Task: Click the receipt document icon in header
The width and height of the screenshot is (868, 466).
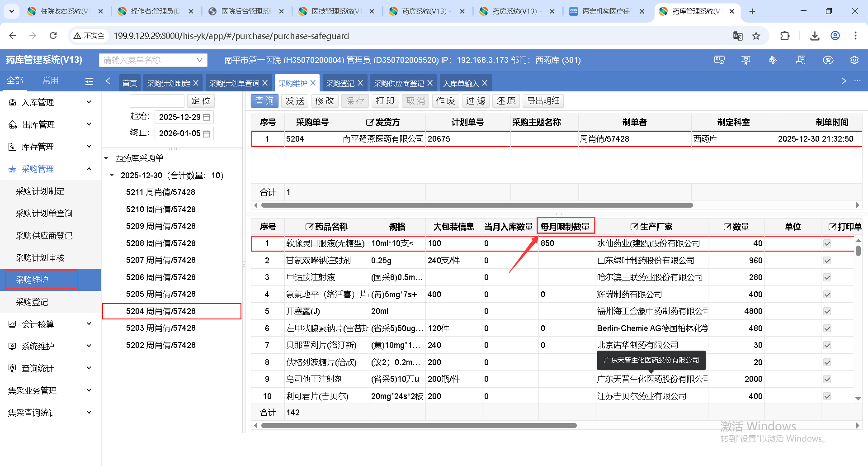Action: coord(801,60)
